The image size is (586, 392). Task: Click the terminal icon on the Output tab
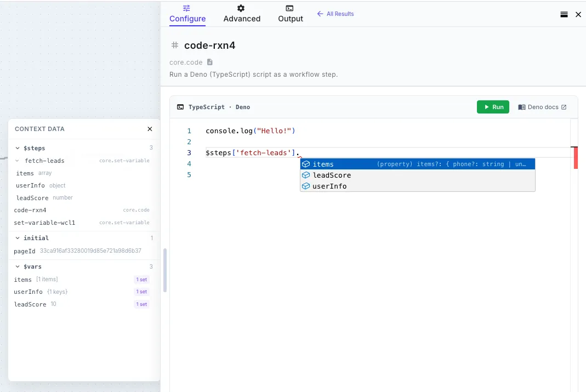290,8
